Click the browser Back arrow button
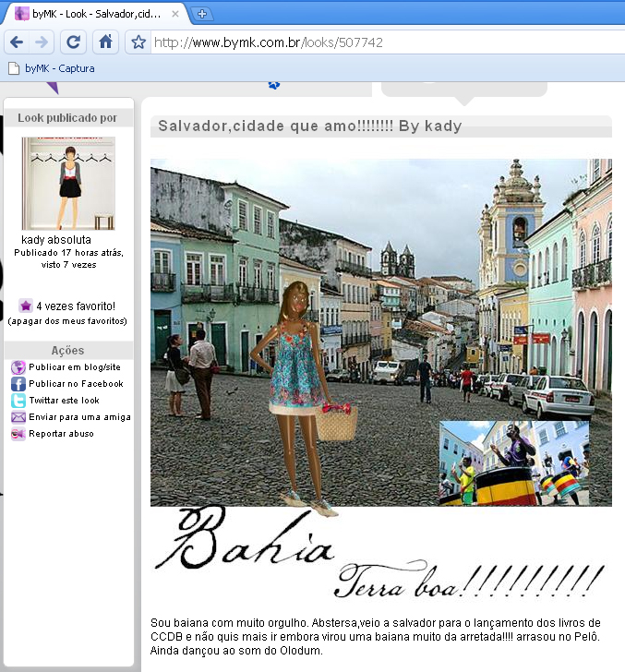The image size is (625, 672). (x=16, y=42)
